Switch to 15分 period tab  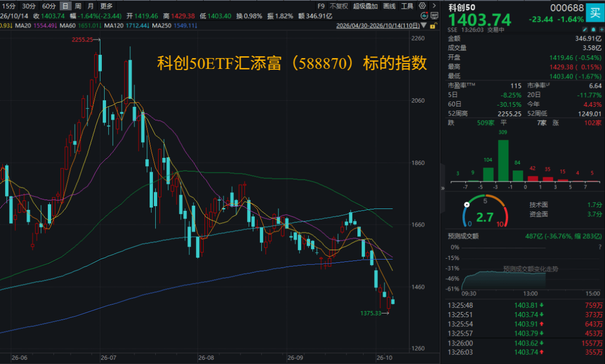click(x=9, y=6)
